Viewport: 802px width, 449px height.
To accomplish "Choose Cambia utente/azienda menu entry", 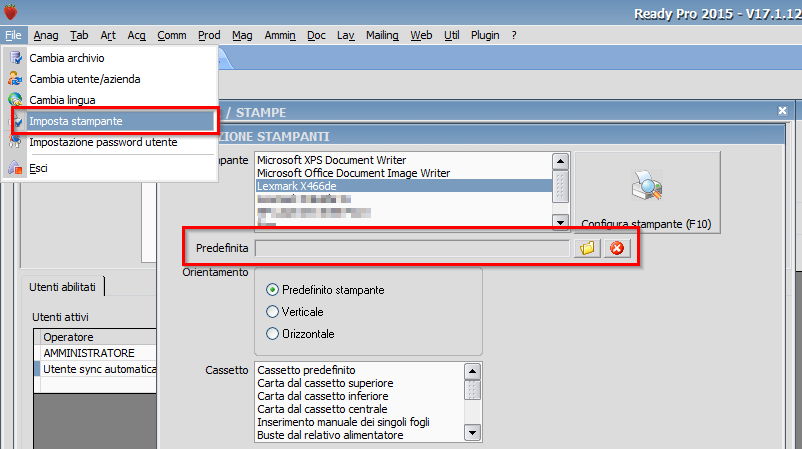I will (x=109, y=79).
